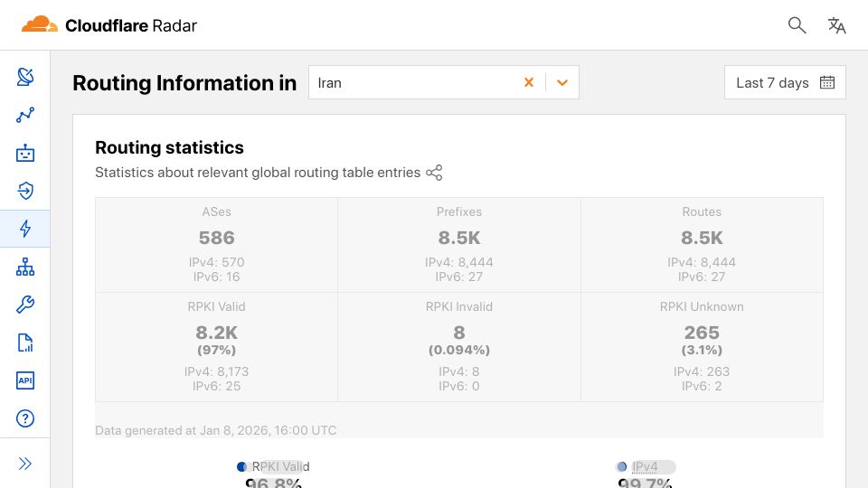This screenshot has width=868, height=488.
Task: Select the RPKI Invalid value 8
Action: (459, 333)
